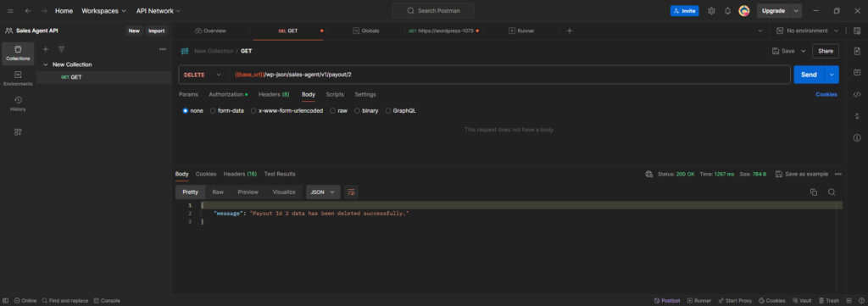Go forward using the forward arrow
The height and width of the screenshot is (306, 868).
[x=44, y=10]
